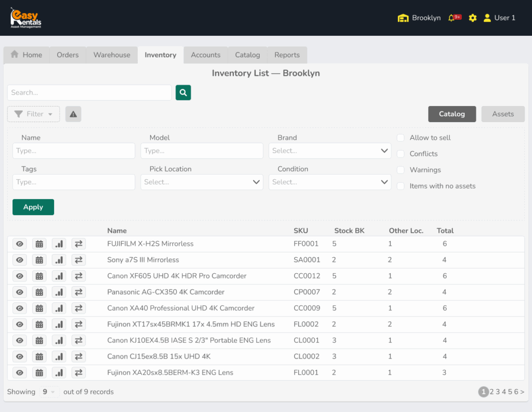Expand the Brand select dropdown

point(330,151)
